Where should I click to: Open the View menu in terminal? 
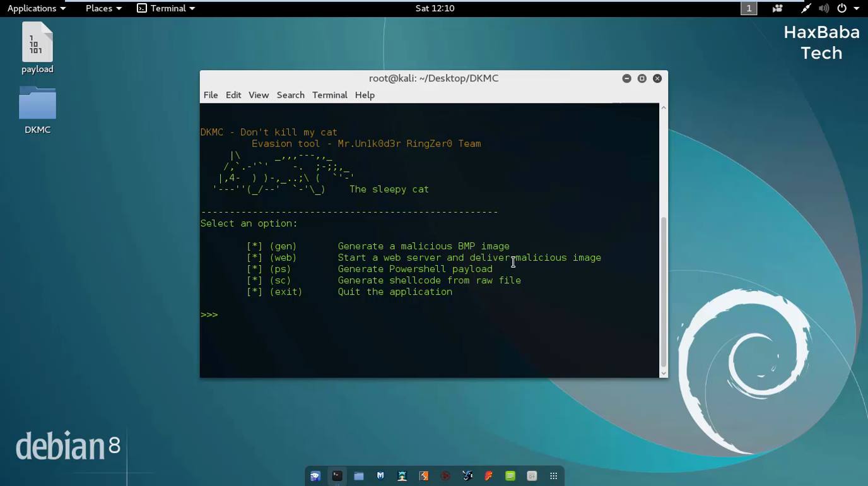[x=259, y=95]
